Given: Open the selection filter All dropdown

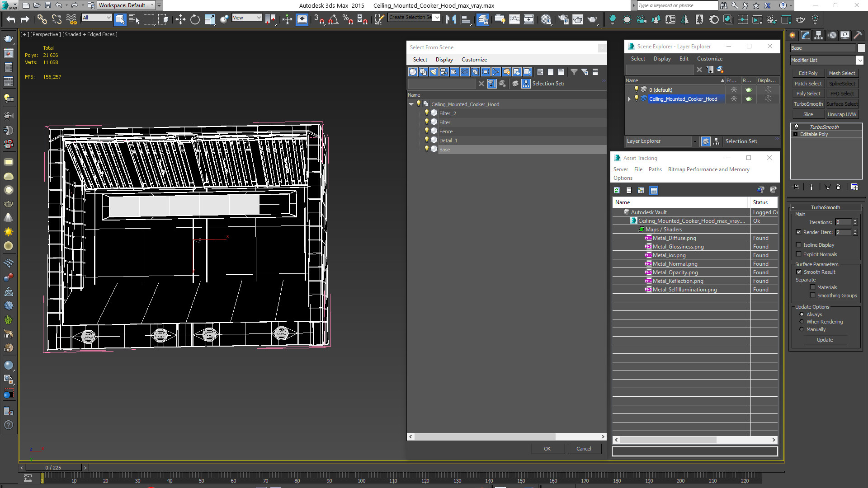Looking at the screenshot, I should (x=97, y=18).
